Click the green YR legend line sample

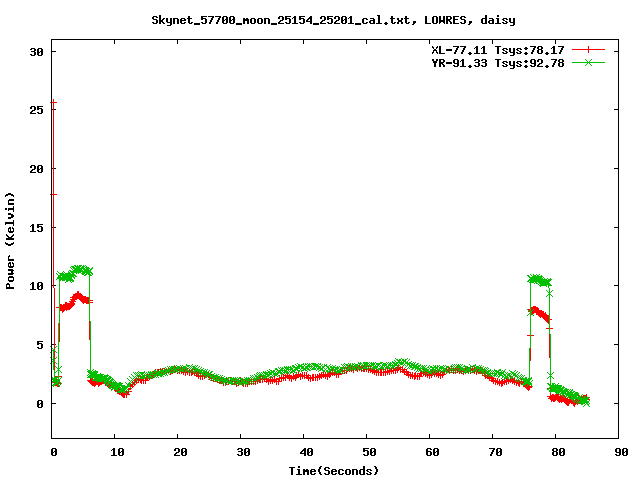[x=588, y=62]
